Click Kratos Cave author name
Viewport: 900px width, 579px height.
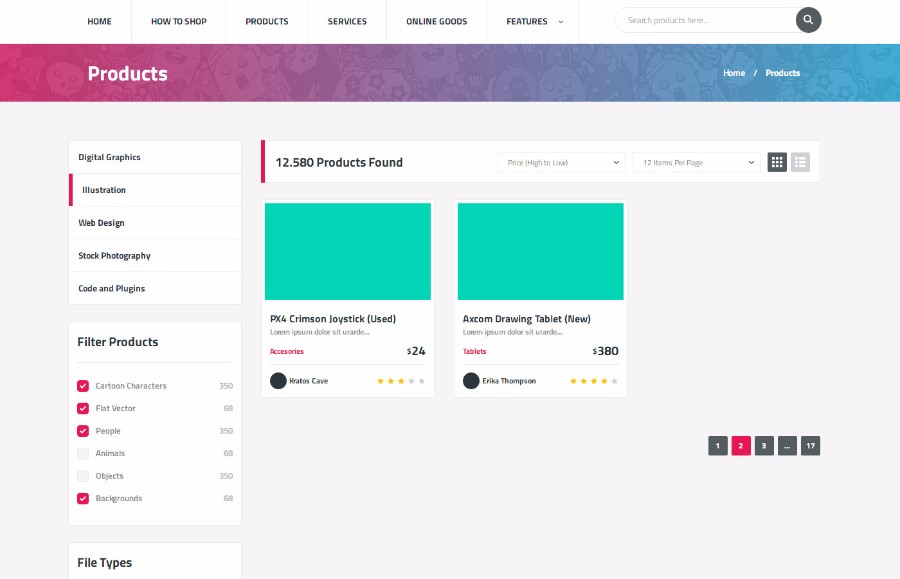(309, 381)
